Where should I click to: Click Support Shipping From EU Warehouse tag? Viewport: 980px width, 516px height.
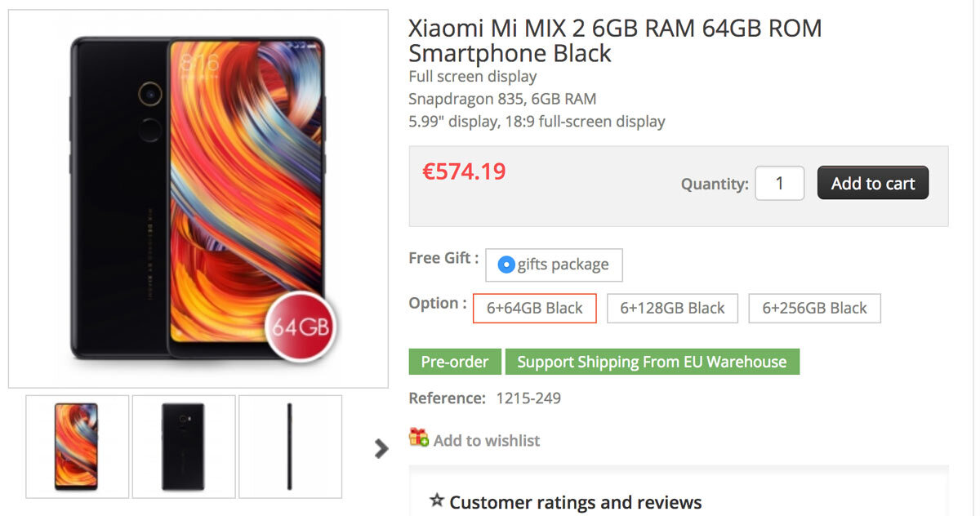point(652,362)
